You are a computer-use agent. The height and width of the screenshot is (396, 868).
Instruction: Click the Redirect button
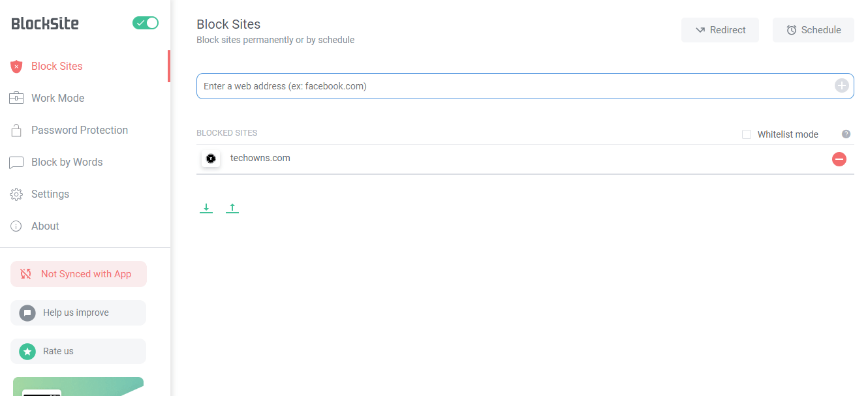point(720,30)
